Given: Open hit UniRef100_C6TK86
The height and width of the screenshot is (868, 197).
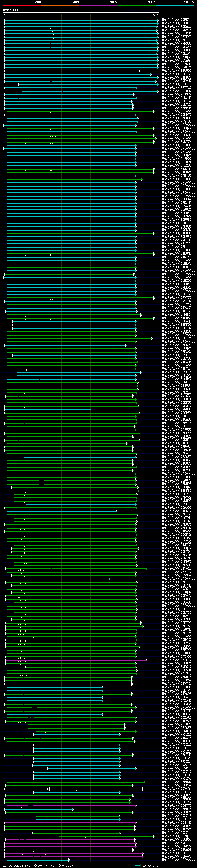Looking at the screenshot, I should (x=177, y=33).
